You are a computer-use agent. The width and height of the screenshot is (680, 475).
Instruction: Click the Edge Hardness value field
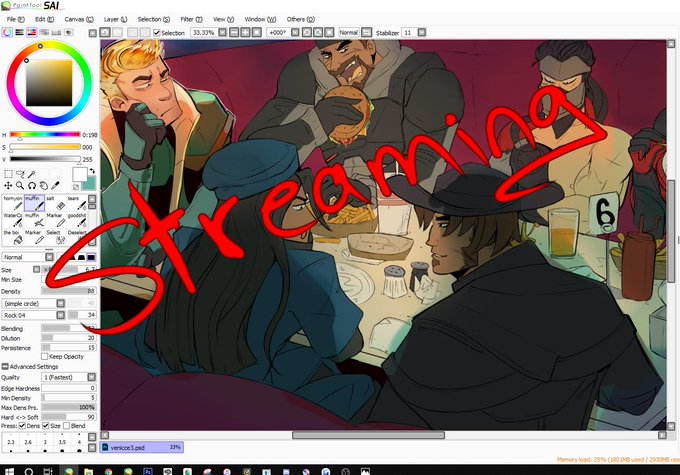69,388
